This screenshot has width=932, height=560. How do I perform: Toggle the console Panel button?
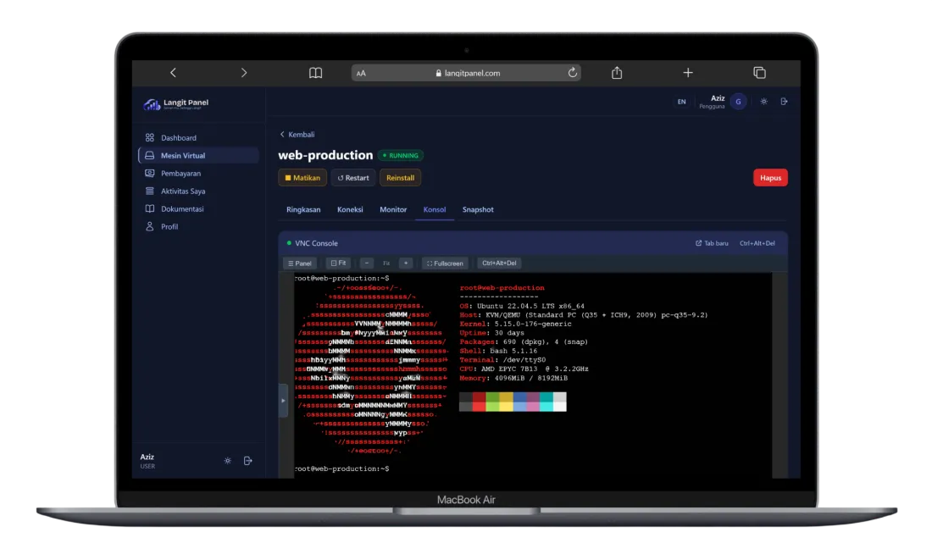[x=300, y=263]
